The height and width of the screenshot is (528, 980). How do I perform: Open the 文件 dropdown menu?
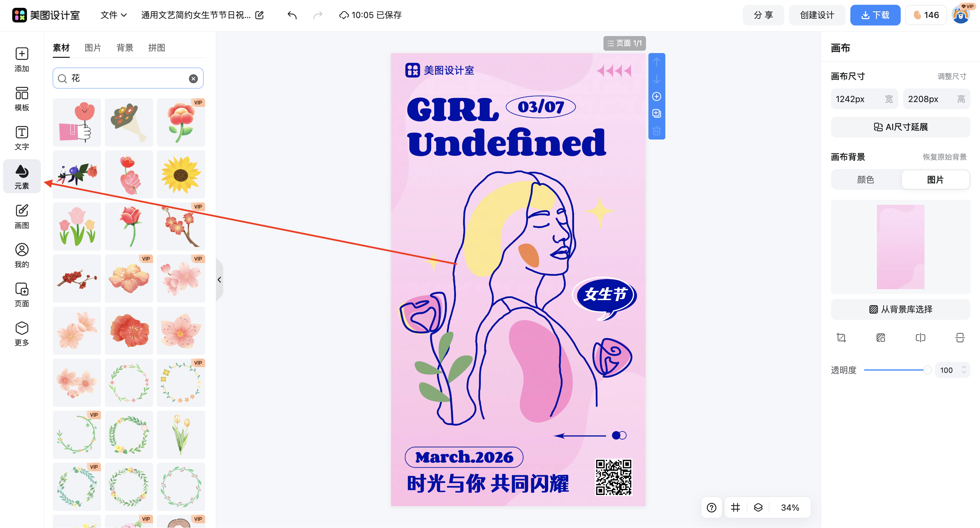(113, 15)
